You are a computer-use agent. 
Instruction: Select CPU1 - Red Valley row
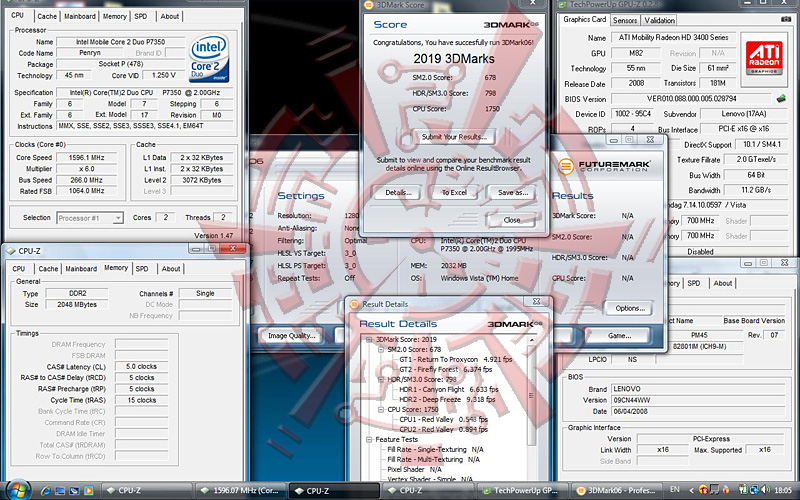[443, 420]
